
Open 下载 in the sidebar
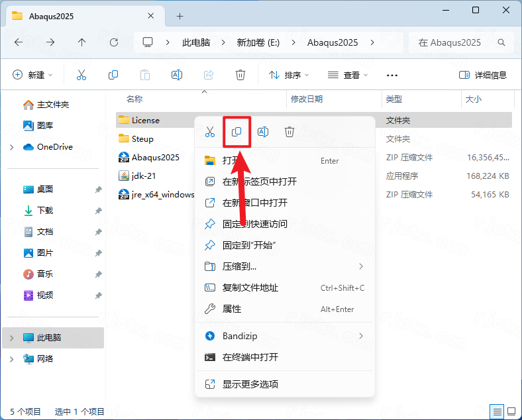click(x=45, y=211)
